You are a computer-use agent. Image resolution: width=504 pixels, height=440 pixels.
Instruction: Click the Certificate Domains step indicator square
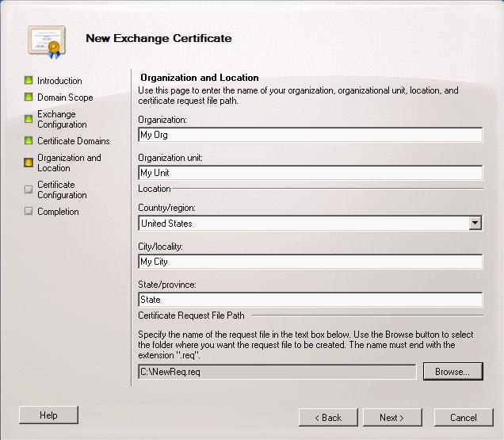[29, 141]
